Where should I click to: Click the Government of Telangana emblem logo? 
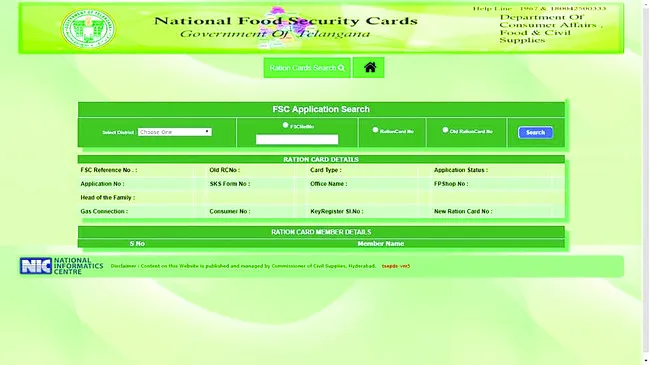[x=88, y=29]
